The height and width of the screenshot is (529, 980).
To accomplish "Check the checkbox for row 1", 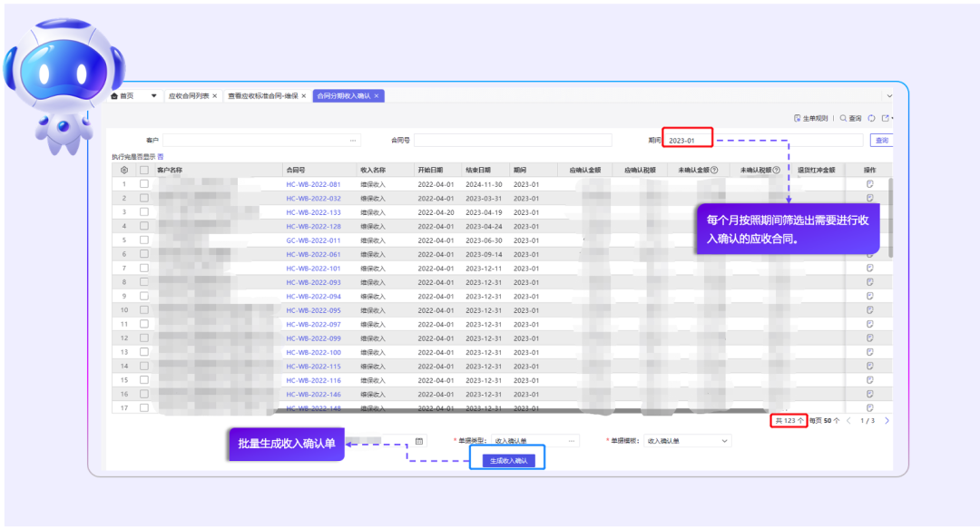I will [143, 184].
